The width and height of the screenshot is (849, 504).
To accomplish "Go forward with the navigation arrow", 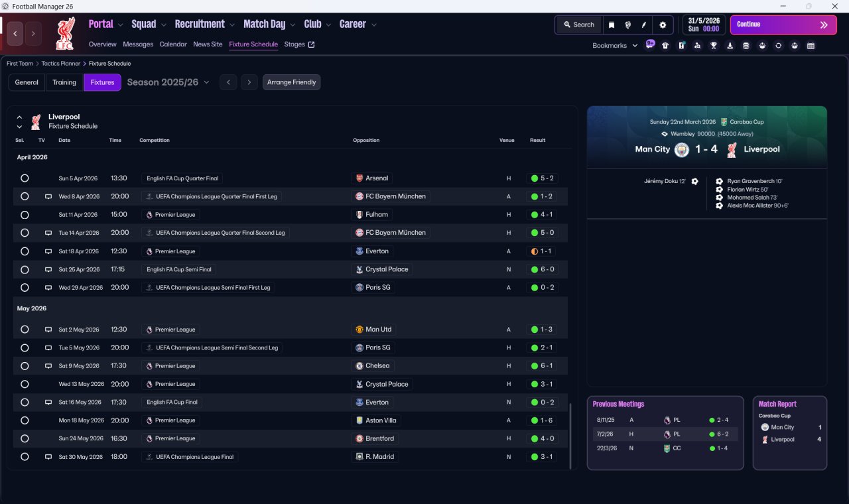I will 33,33.
